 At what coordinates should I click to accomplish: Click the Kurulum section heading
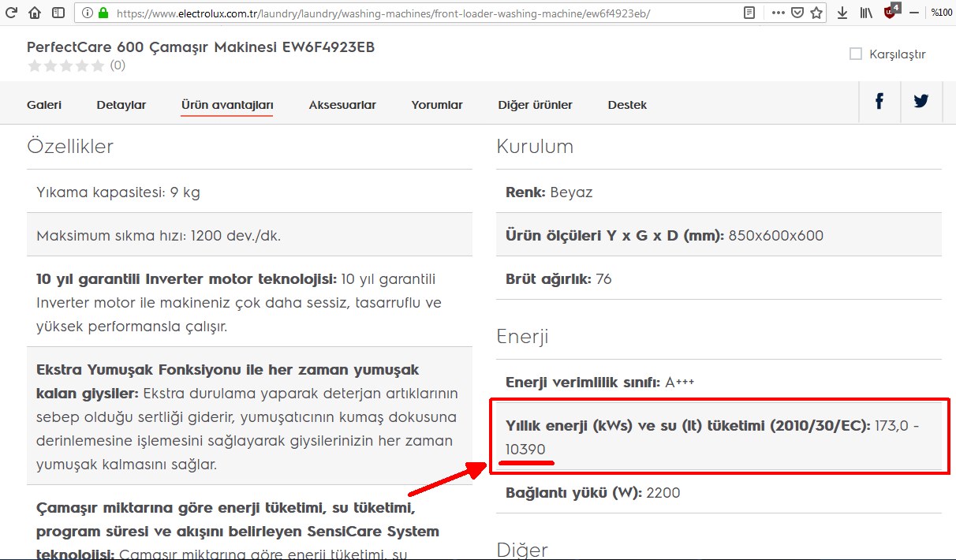[535, 146]
